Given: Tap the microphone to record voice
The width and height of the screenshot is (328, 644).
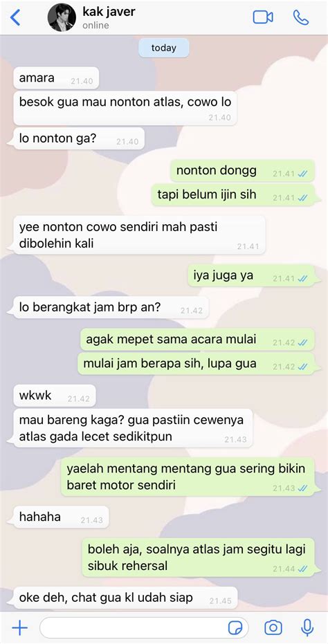Looking at the screenshot, I should (307, 627).
